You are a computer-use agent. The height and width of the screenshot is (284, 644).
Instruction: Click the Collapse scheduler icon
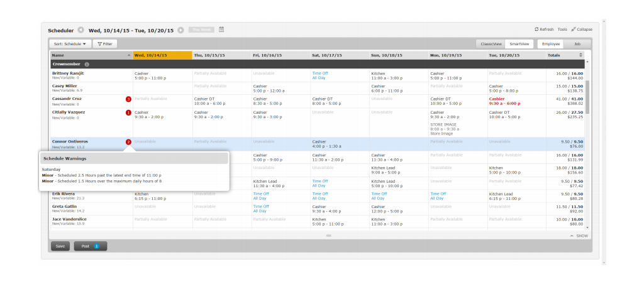pyautogui.click(x=574, y=30)
